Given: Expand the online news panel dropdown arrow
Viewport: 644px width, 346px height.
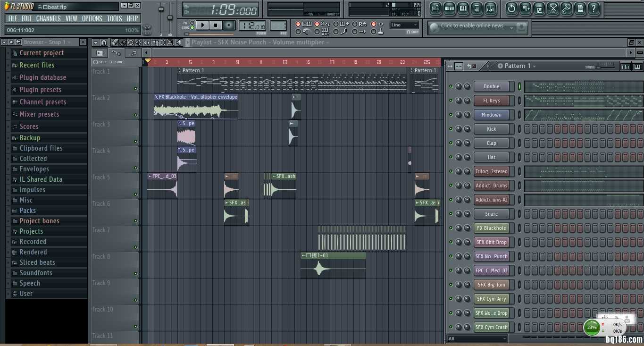Looking at the screenshot, I should coord(511,28).
